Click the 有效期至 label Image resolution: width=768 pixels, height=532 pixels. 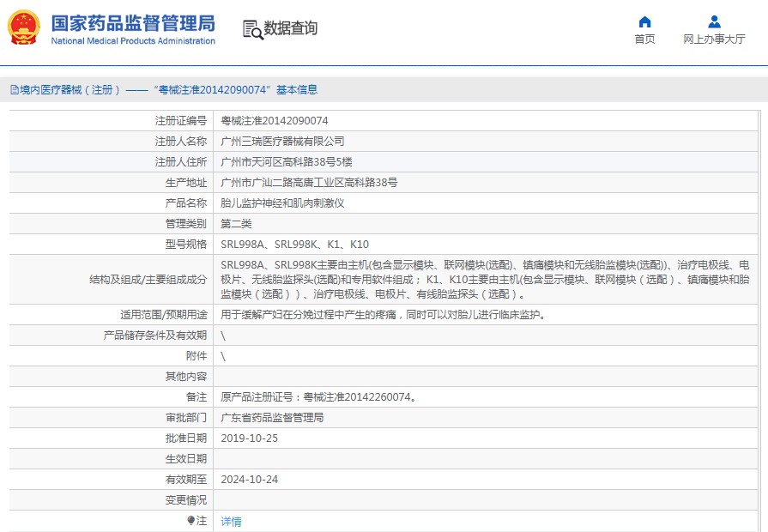[x=186, y=479]
